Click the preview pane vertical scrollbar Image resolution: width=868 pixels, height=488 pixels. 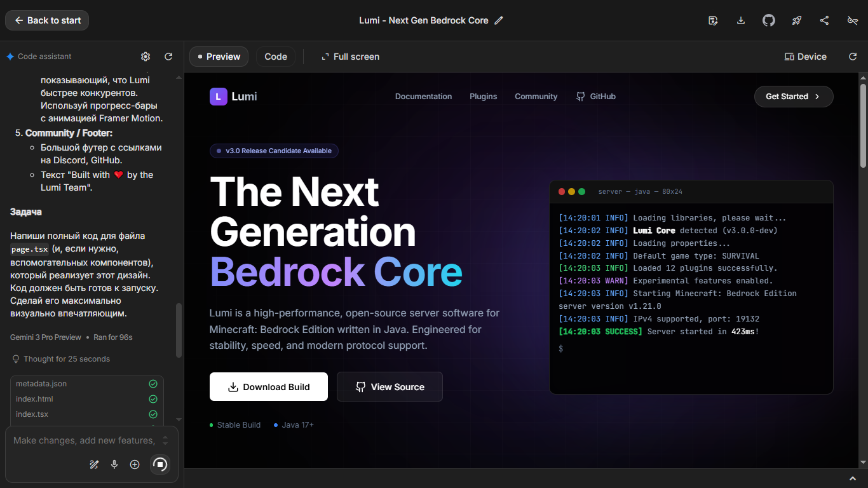click(x=863, y=127)
